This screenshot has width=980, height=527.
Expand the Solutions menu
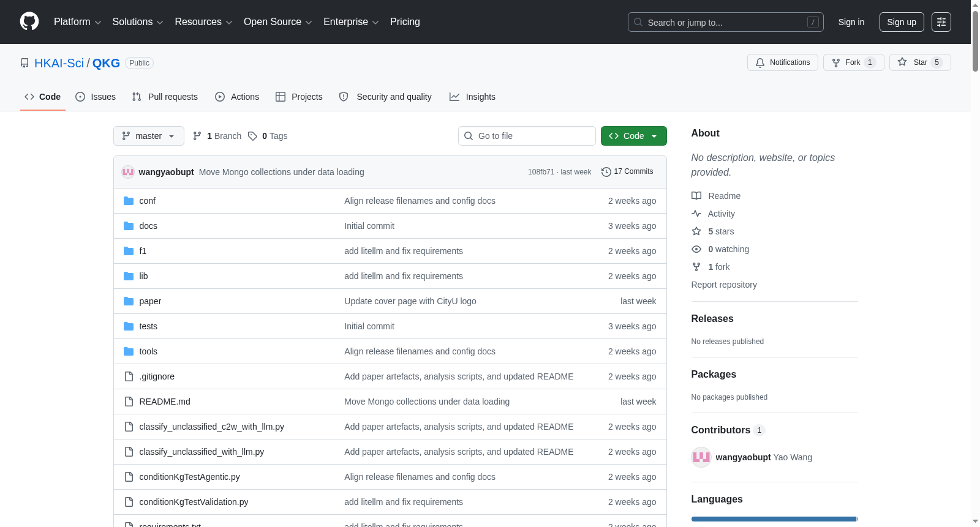138,22
